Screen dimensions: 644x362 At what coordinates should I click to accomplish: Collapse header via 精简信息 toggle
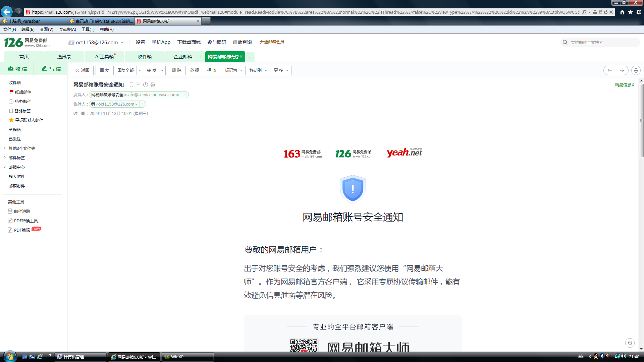coord(625,85)
